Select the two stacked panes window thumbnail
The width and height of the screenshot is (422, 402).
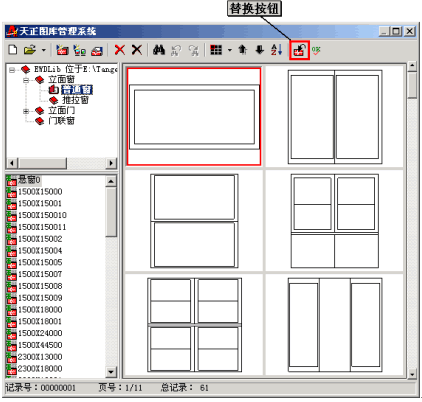[x=194, y=221]
